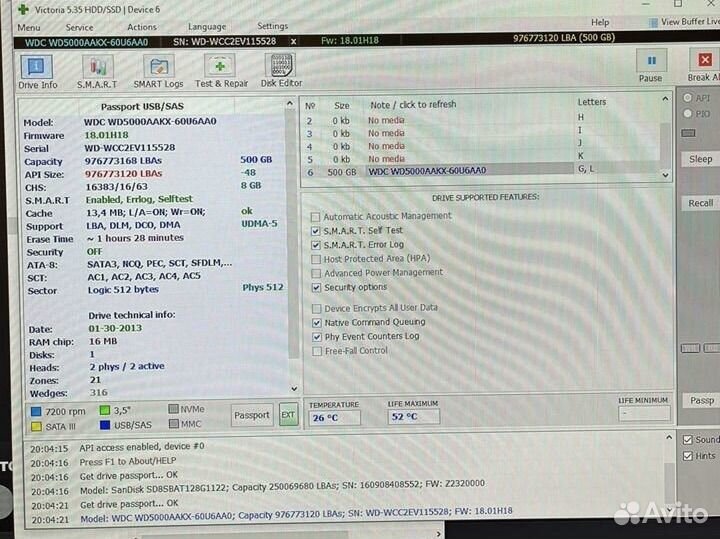Enable the Host Protected Area (HPA) checkbox
Screen dimensions: 720x539
point(316,259)
